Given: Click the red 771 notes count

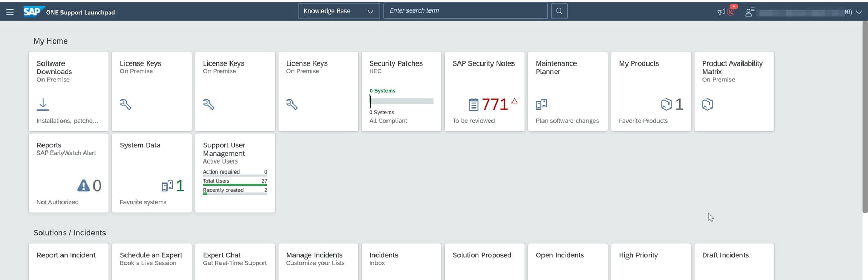Looking at the screenshot, I should pos(495,104).
